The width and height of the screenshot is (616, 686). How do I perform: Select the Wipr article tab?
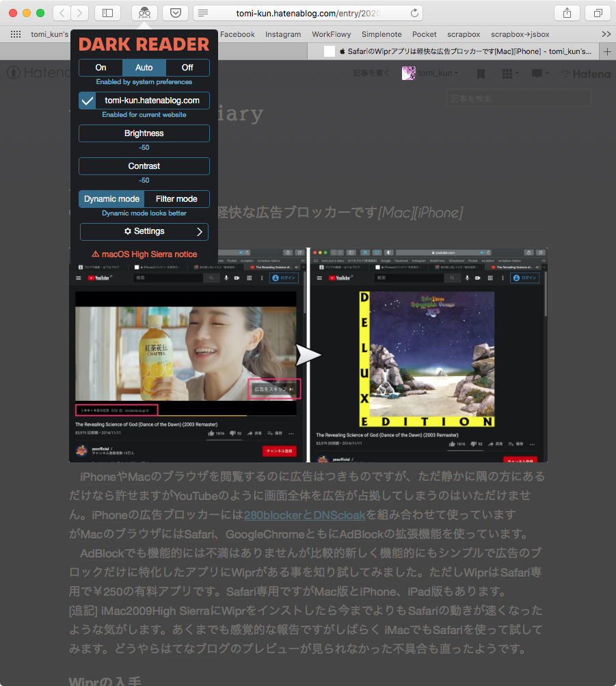[453, 51]
